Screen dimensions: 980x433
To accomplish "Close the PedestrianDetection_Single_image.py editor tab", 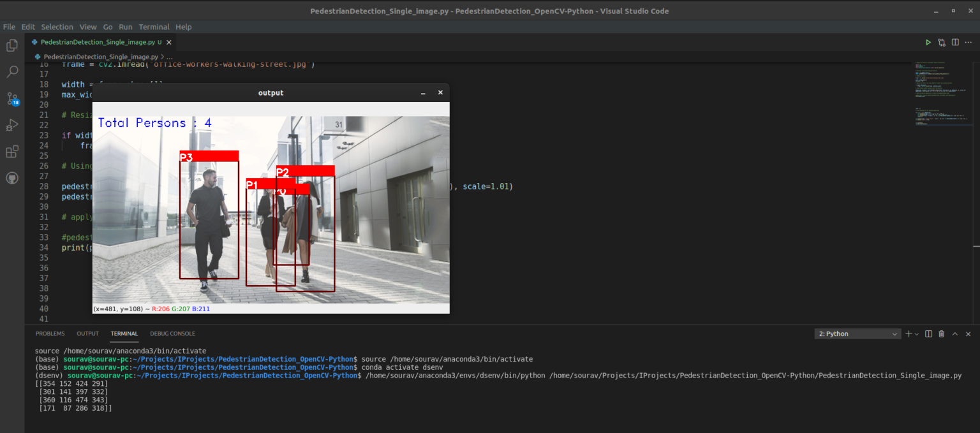I will point(169,42).
